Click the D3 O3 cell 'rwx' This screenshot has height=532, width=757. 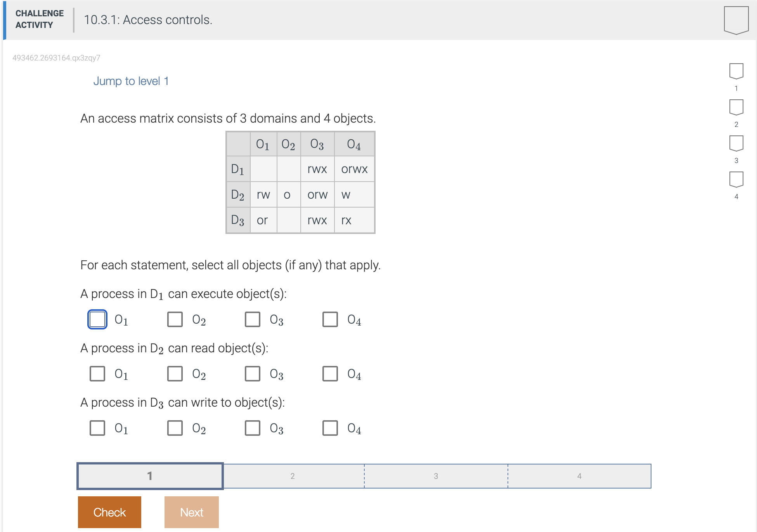click(317, 220)
